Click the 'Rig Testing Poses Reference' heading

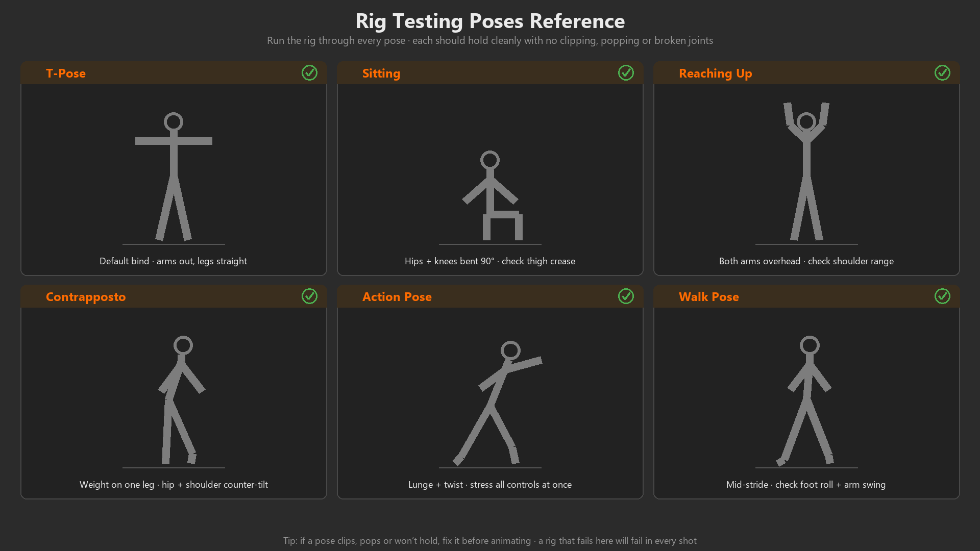coord(490,21)
